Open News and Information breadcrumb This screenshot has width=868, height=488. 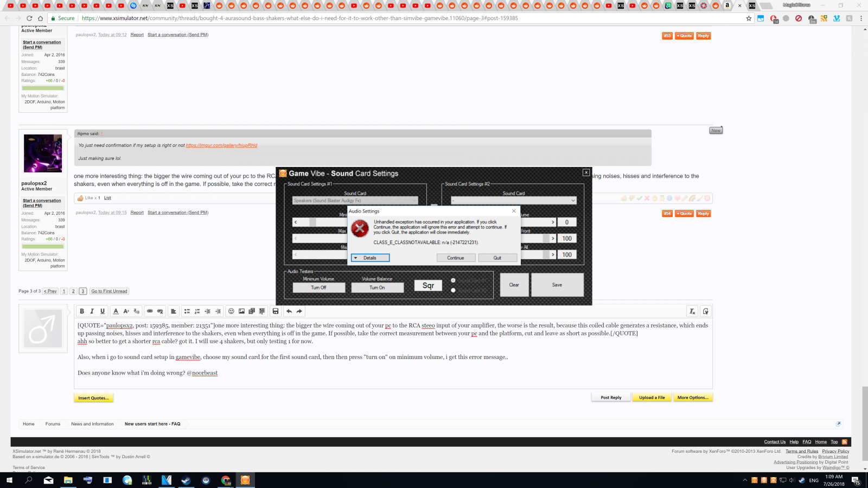(x=92, y=424)
